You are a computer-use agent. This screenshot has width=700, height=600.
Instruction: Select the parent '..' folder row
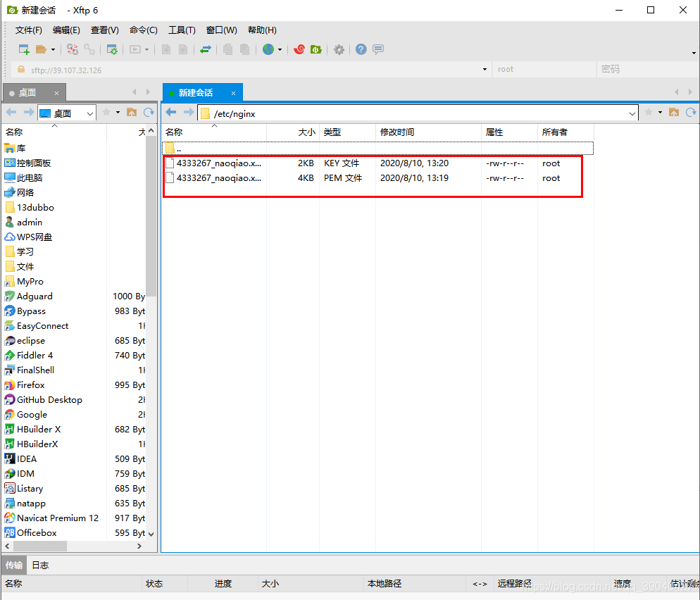click(x=377, y=148)
